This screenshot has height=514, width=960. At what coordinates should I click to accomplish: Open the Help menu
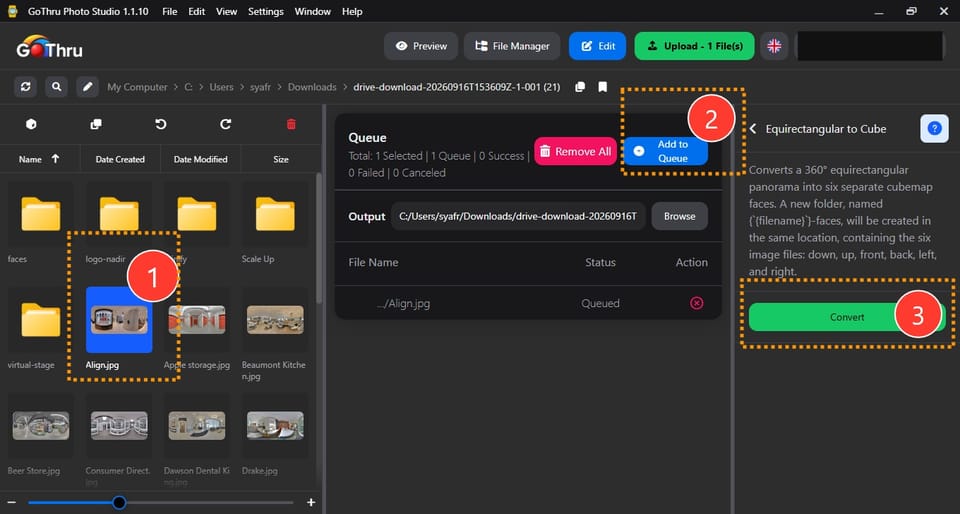[352, 12]
